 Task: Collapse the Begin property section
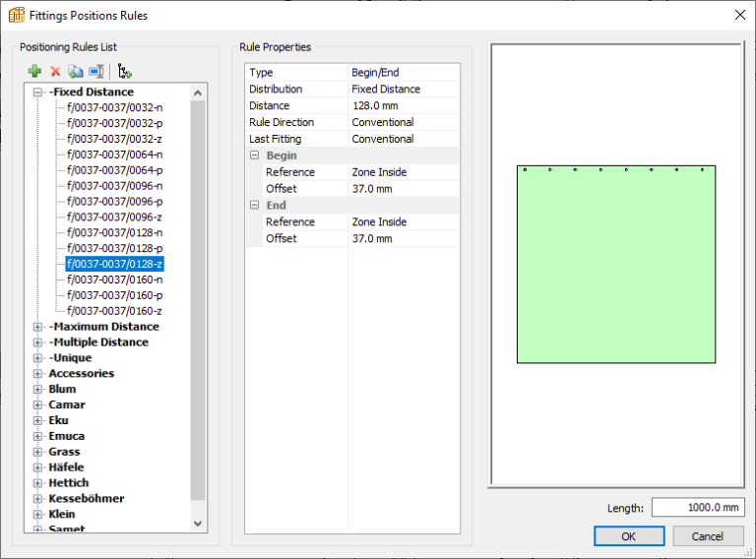click(255, 155)
